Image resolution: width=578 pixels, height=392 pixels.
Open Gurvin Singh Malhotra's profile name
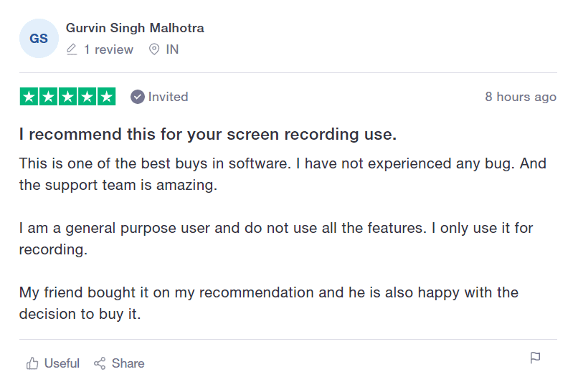(135, 28)
